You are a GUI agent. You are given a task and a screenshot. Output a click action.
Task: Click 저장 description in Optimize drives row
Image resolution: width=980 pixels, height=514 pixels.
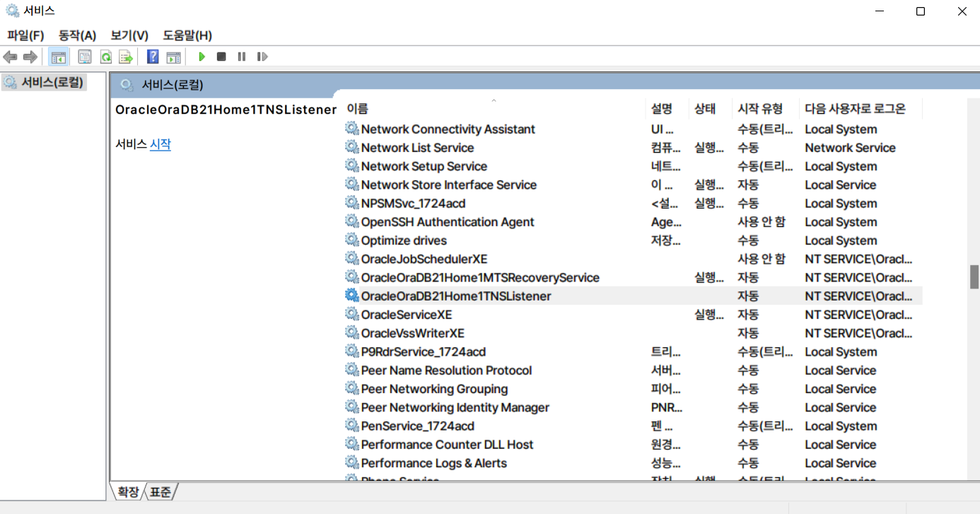[665, 240]
